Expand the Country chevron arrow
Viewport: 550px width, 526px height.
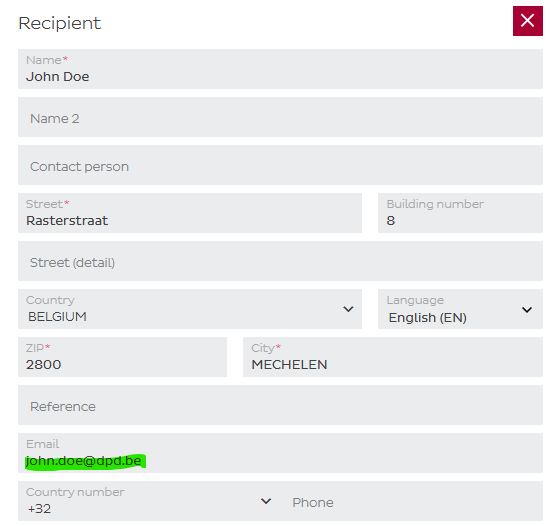click(348, 309)
